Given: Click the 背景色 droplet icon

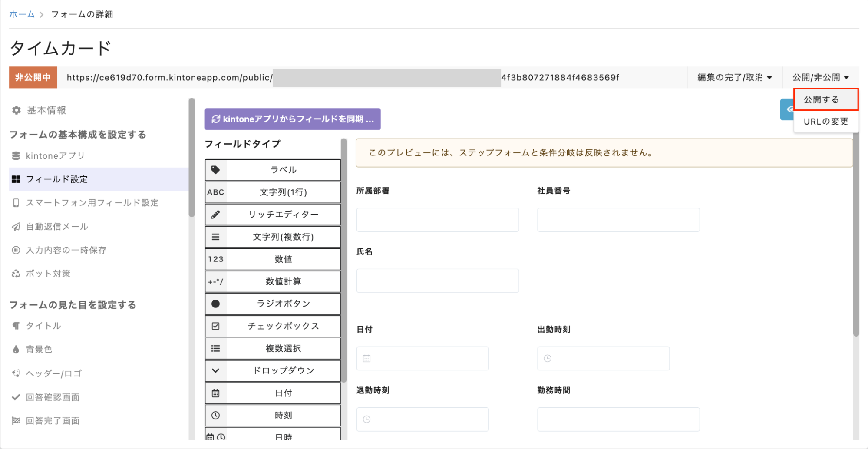Looking at the screenshot, I should (16, 350).
